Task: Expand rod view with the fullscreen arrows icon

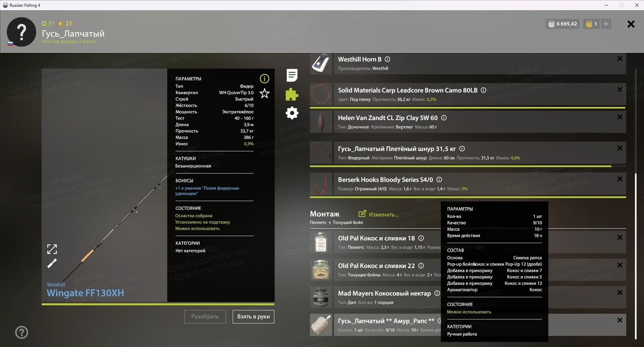Action: click(x=52, y=249)
